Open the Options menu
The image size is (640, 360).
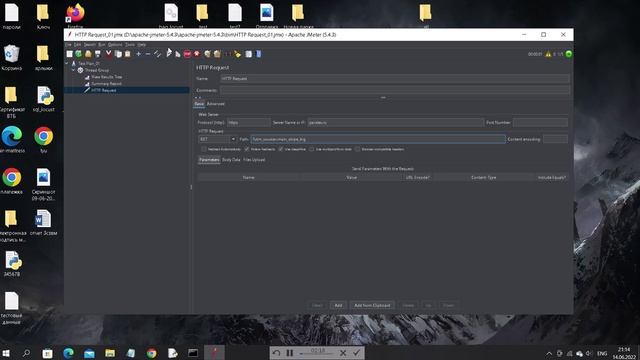click(115, 44)
